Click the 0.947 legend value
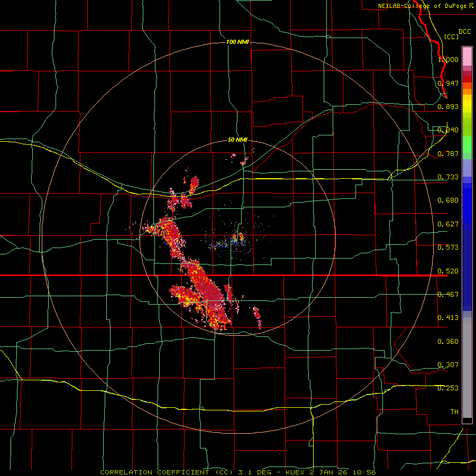This screenshot has width=476, height=476. coord(448,83)
